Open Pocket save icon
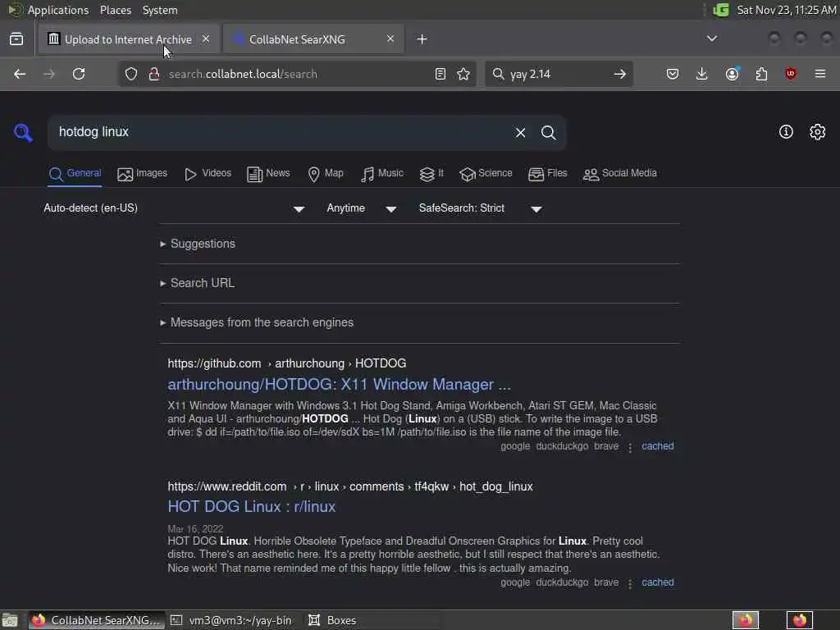 673,74
